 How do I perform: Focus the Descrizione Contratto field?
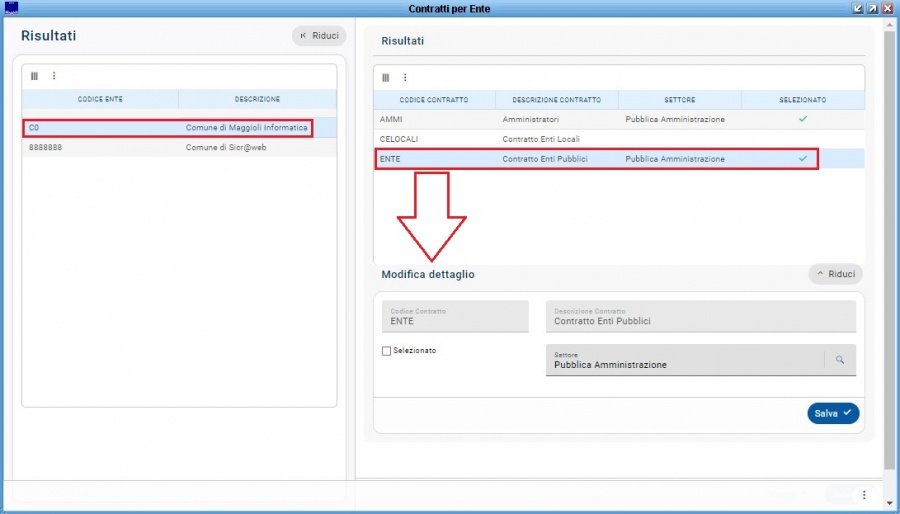click(x=701, y=316)
